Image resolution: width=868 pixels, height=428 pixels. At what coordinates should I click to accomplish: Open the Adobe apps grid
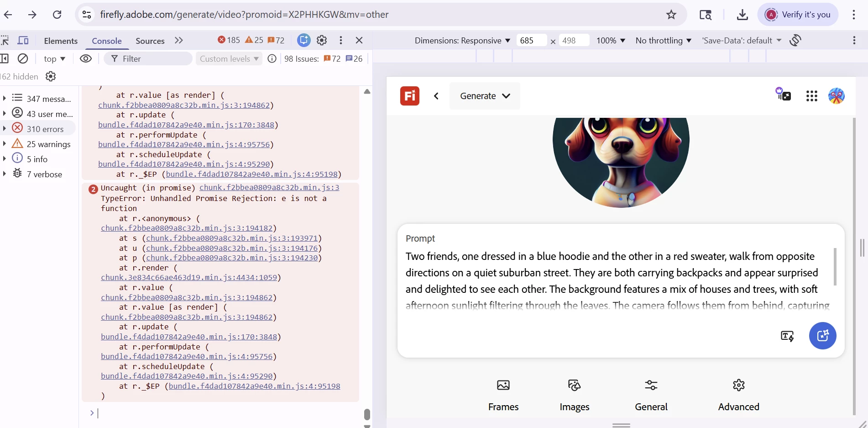[x=812, y=96]
